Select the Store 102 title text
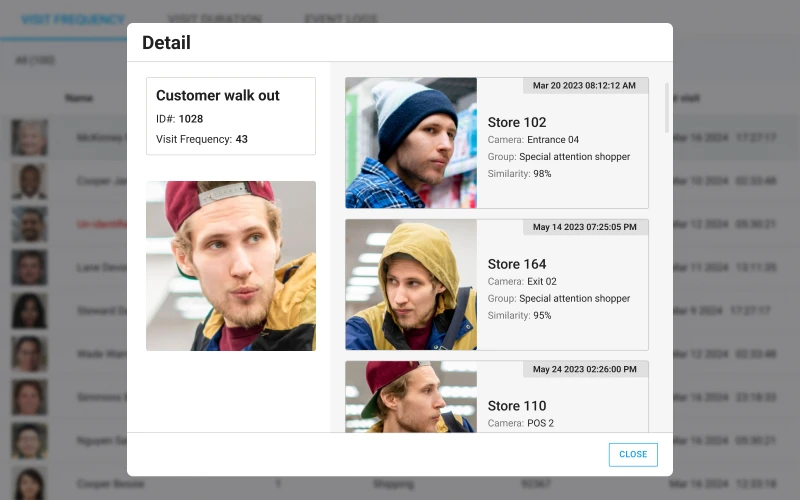This screenshot has width=800, height=500. pos(517,122)
